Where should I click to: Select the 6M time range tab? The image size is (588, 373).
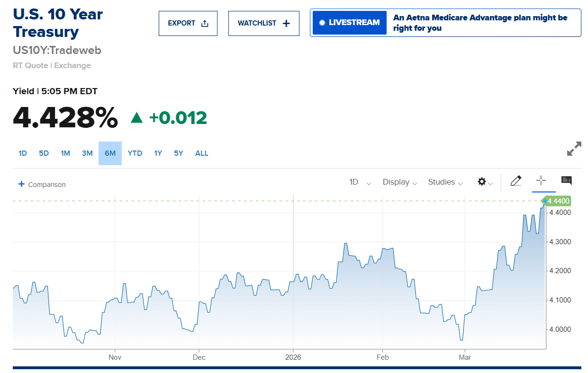[110, 153]
